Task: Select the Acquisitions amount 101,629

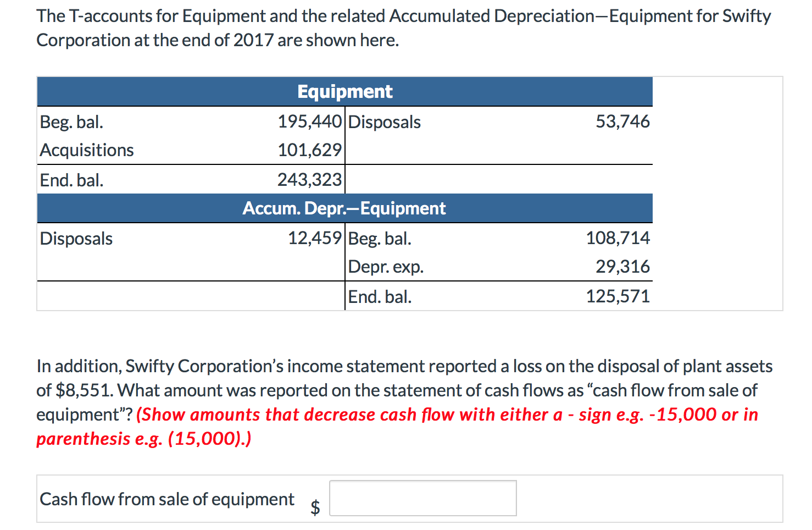Action: 309,150
